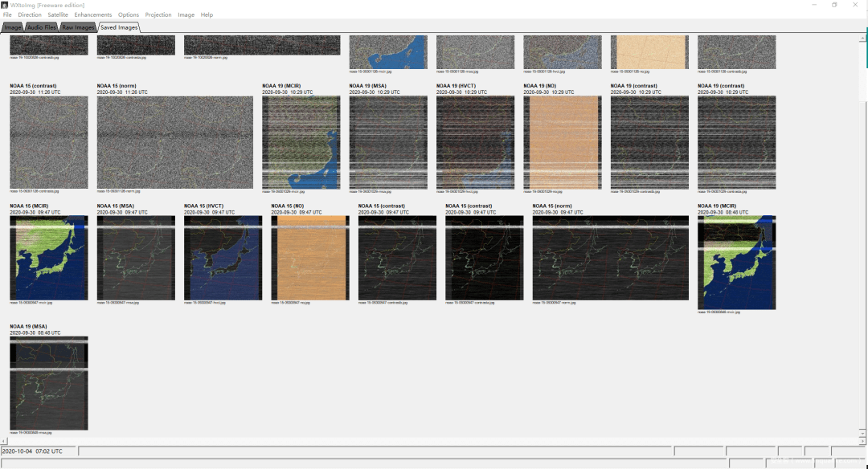Switch to the Raw Images tab
Screen dimensions: 868x469
tap(78, 27)
